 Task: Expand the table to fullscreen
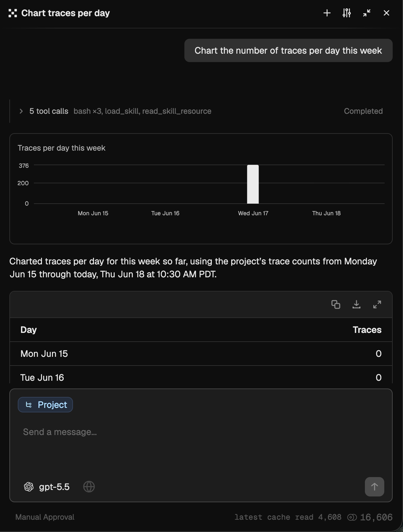click(377, 304)
